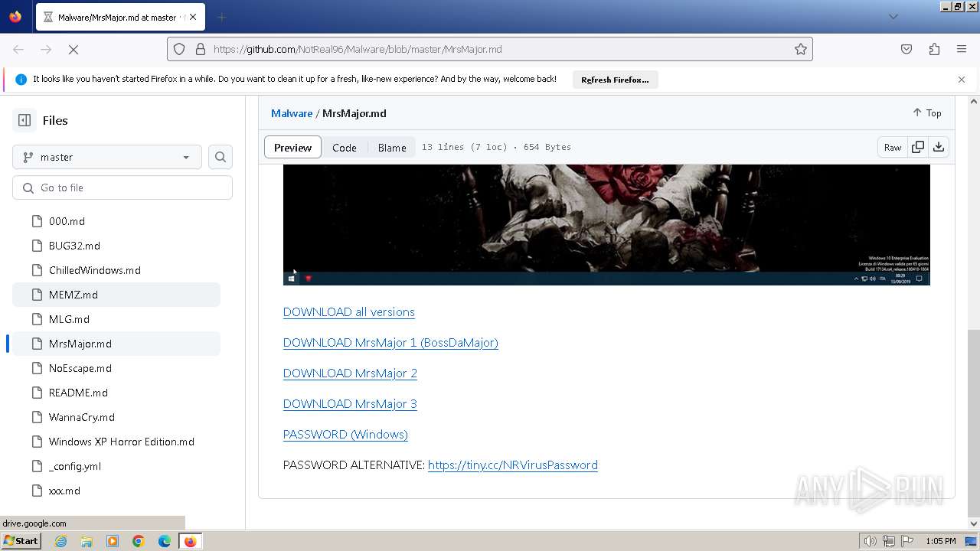Open Windows Media Player taskbar icon

(113, 541)
